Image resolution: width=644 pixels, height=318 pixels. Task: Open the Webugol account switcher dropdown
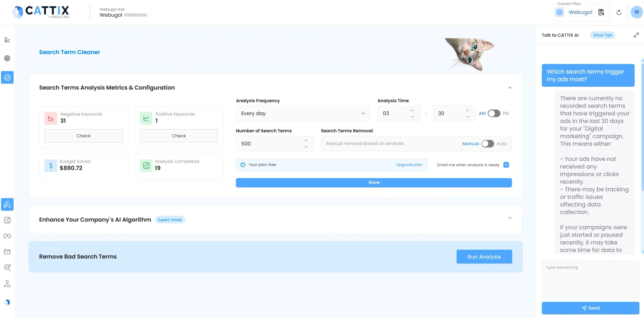149,15
